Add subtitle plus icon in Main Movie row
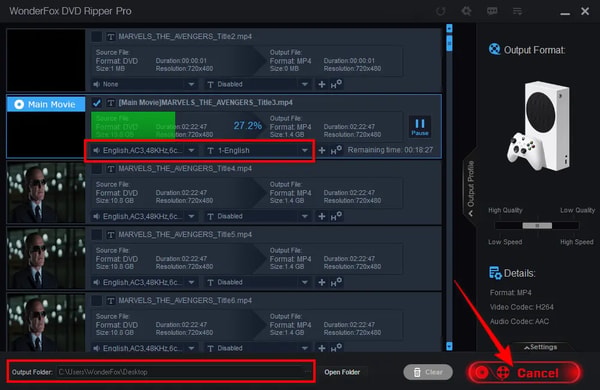 (x=322, y=150)
